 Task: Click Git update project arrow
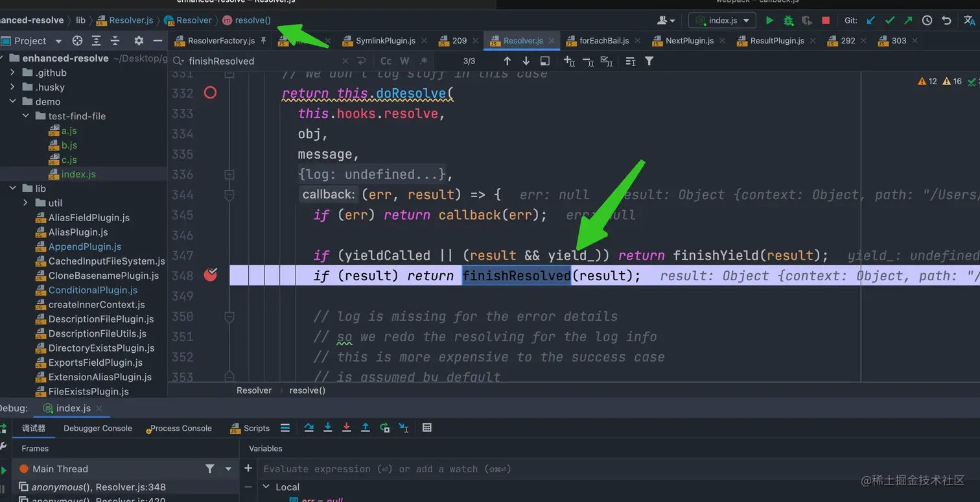coord(870,21)
